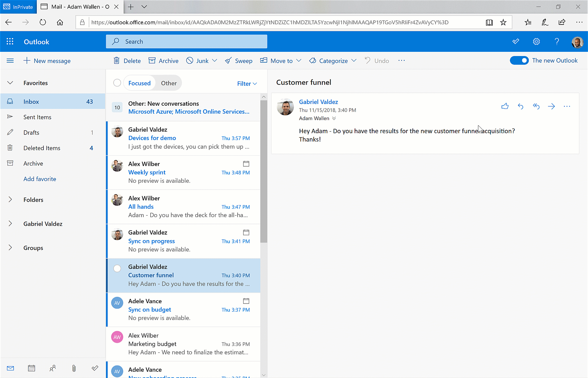This screenshot has width=588, height=378.
Task: Open the People view
Action: coord(53,368)
